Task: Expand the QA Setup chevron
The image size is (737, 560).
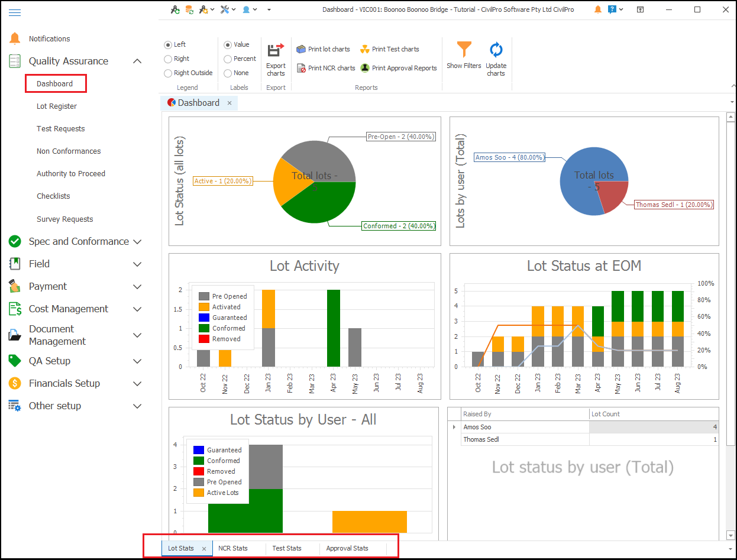Action: pyautogui.click(x=137, y=361)
